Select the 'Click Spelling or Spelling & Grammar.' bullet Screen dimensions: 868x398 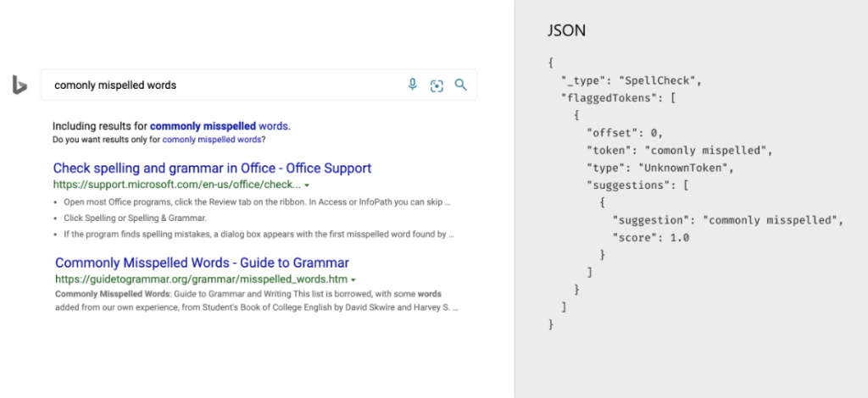point(135,218)
